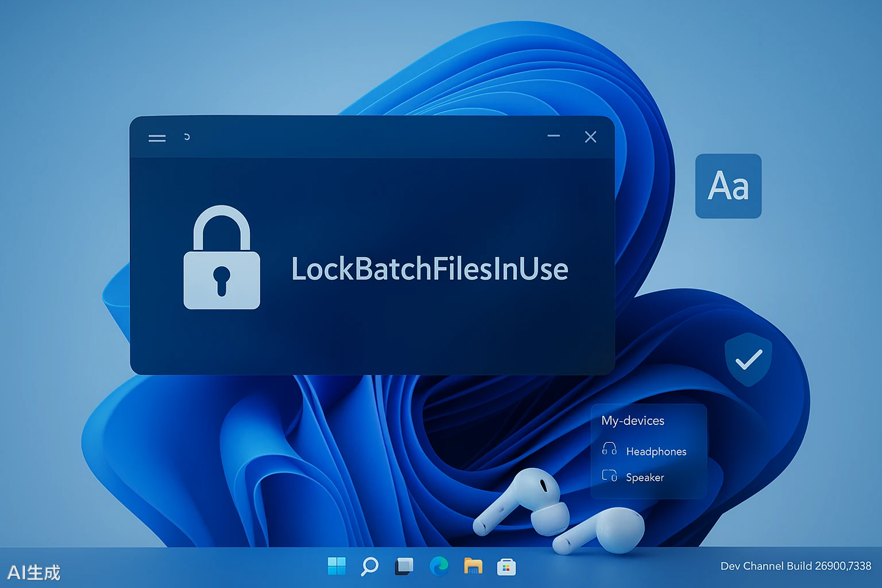
Task: Click the LockBatchFilesInUse title text
Action: [x=429, y=269]
